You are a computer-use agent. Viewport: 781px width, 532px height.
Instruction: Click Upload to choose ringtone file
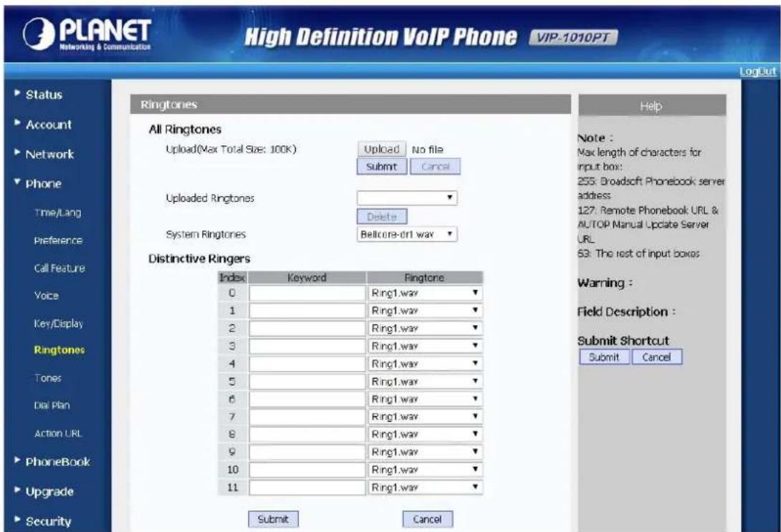[381, 150]
